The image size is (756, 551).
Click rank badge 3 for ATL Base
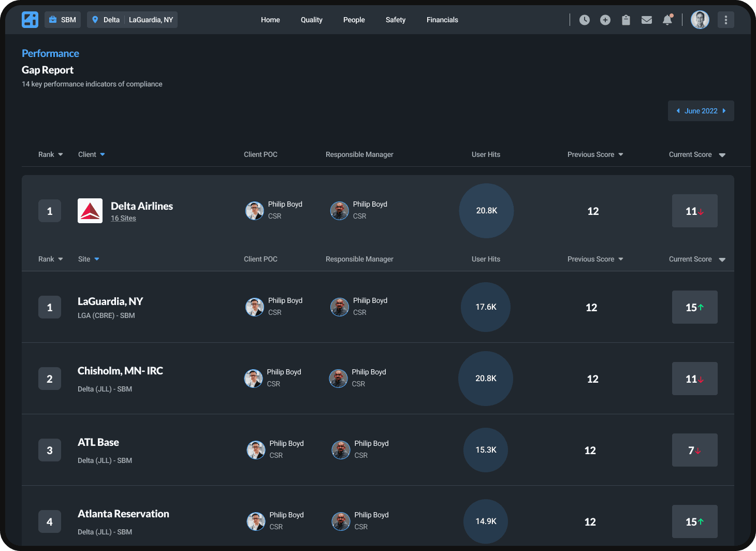click(50, 450)
